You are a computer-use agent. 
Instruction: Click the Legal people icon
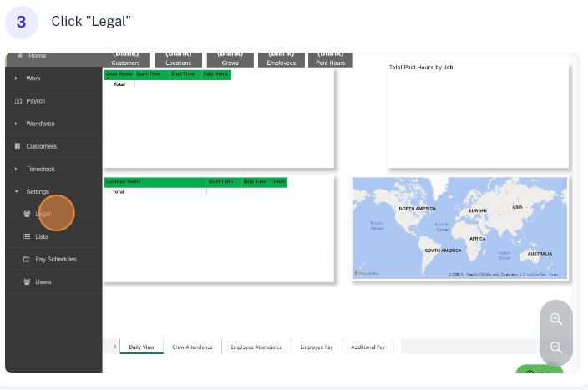[x=27, y=214]
